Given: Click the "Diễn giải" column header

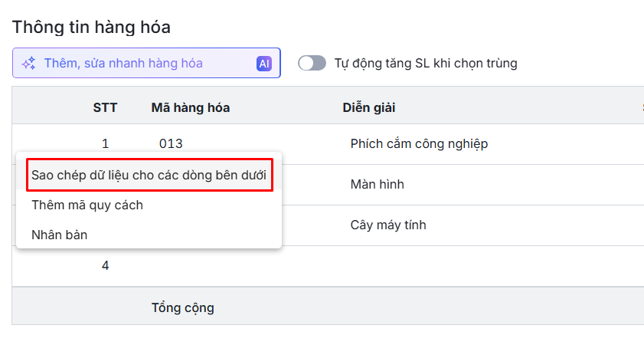Looking at the screenshot, I should [369, 107].
